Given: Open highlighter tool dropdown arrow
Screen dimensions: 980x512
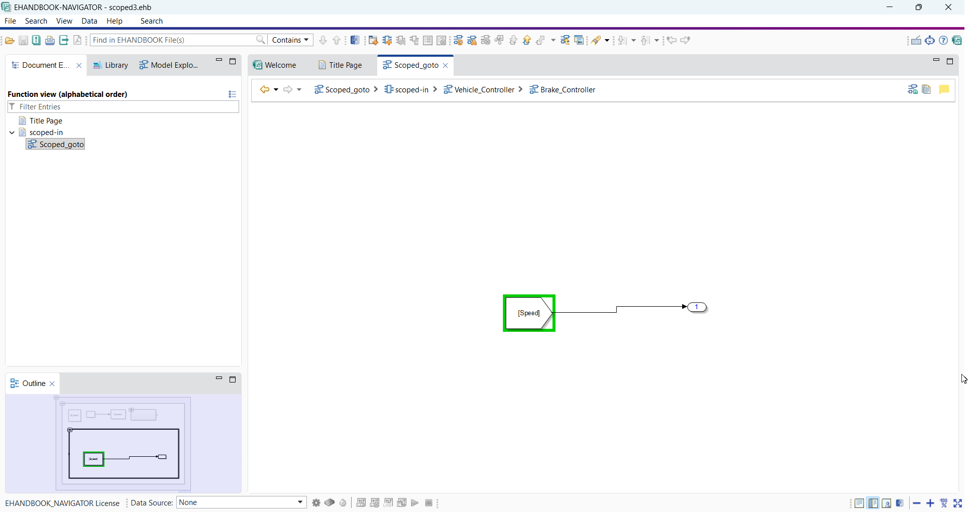Looking at the screenshot, I should click(607, 40).
